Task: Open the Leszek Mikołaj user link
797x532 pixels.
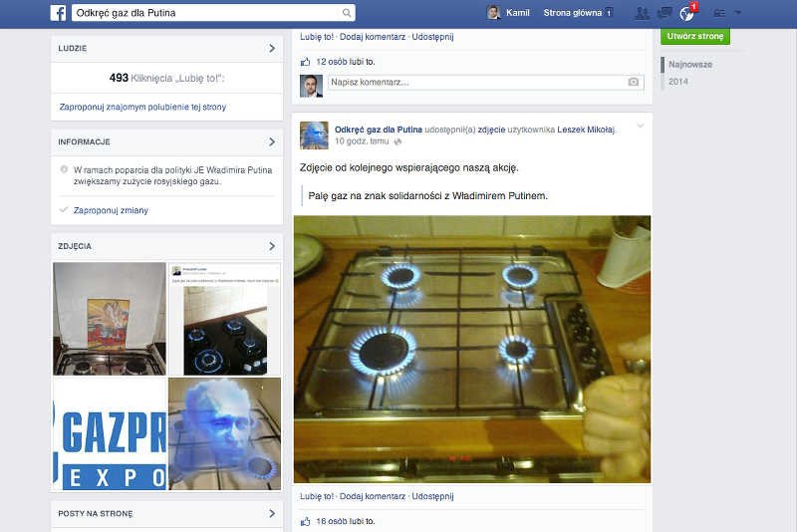Action: (x=587, y=130)
